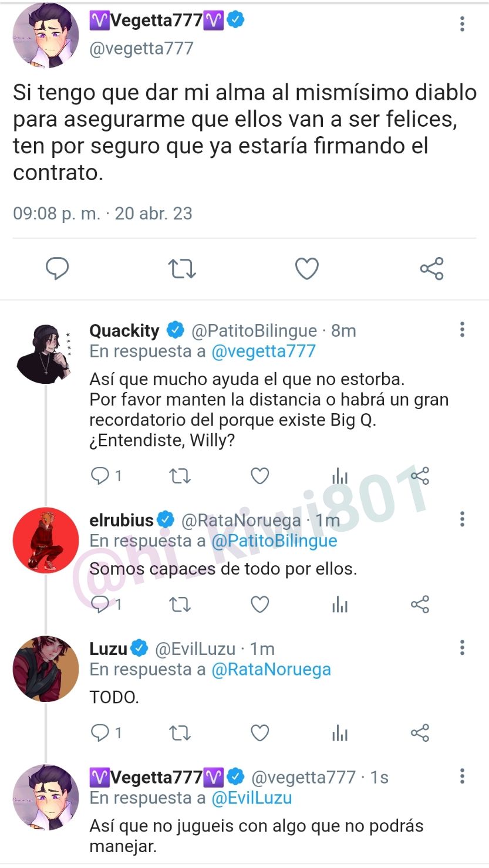Share the main Vegetta777 tweet
The image size is (489, 868).
pyautogui.click(x=431, y=269)
